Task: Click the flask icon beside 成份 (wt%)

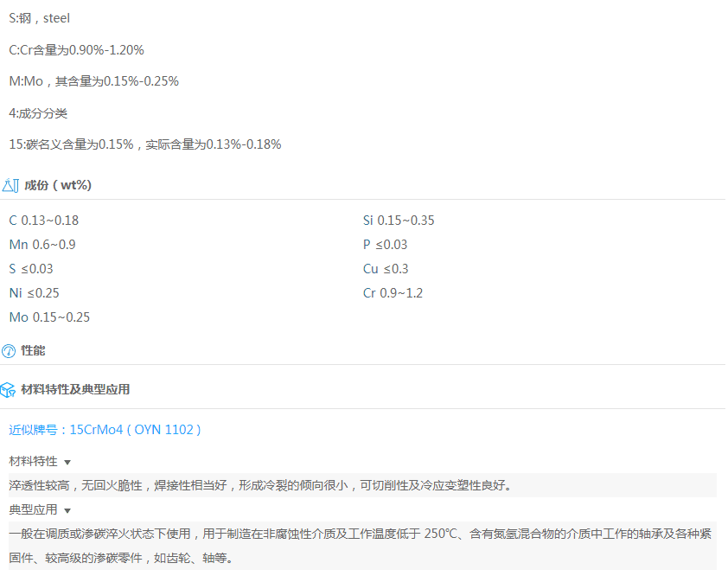Action: point(10,185)
